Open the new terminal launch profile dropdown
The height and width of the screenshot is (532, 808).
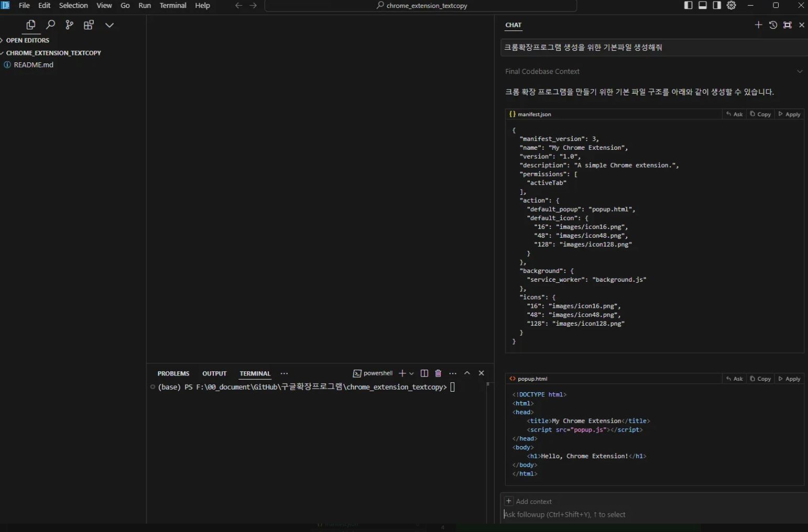[411, 373]
